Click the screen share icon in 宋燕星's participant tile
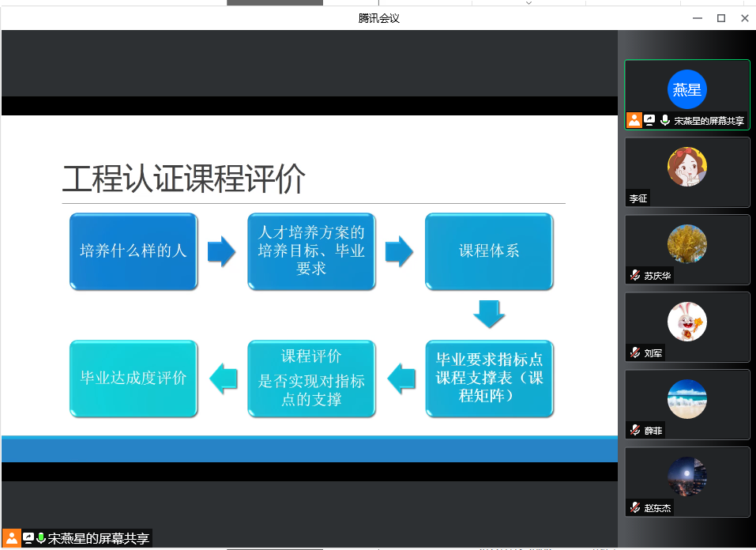 tap(649, 120)
